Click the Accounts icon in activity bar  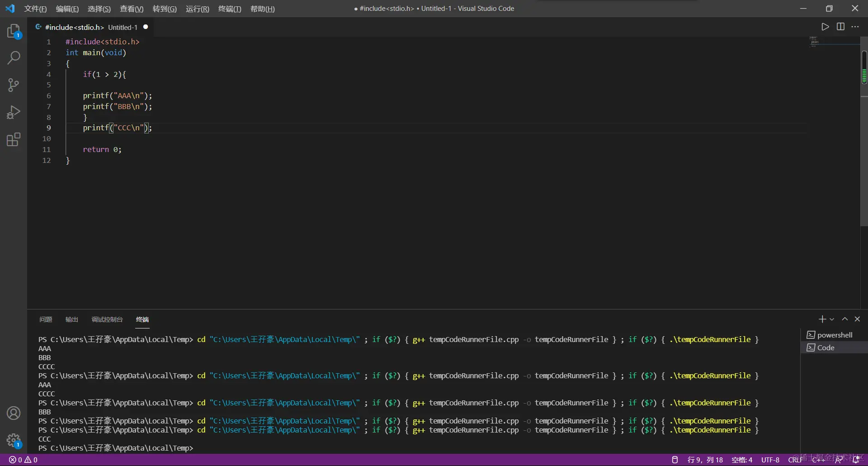(14, 413)
